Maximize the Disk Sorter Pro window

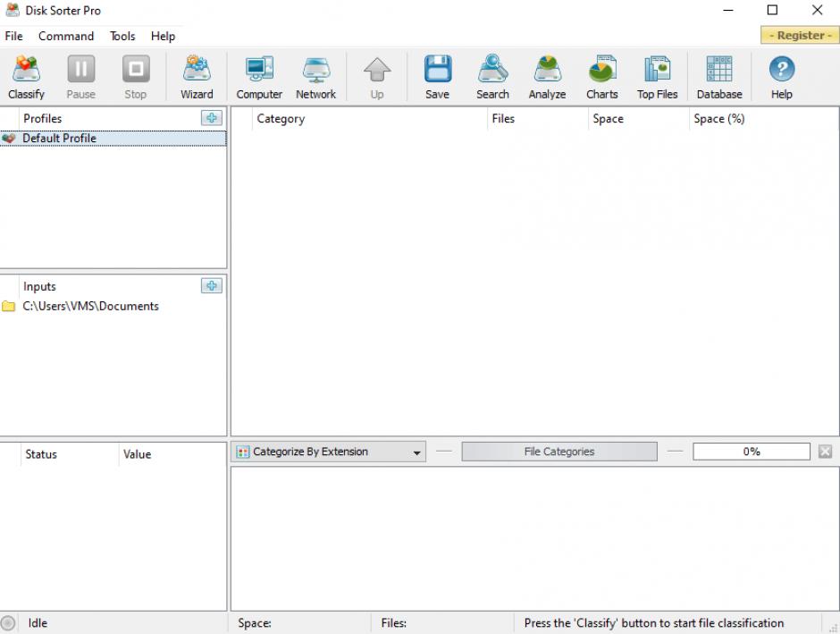point(772,10)
